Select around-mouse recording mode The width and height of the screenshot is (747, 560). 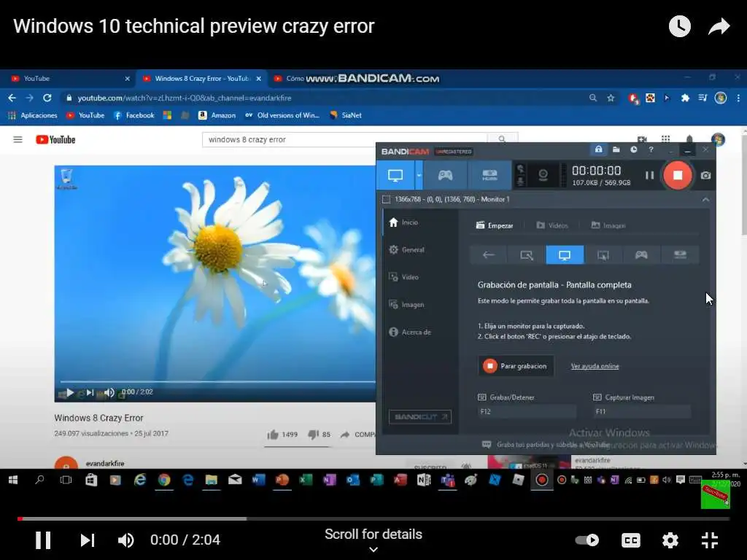pos(603,254)
